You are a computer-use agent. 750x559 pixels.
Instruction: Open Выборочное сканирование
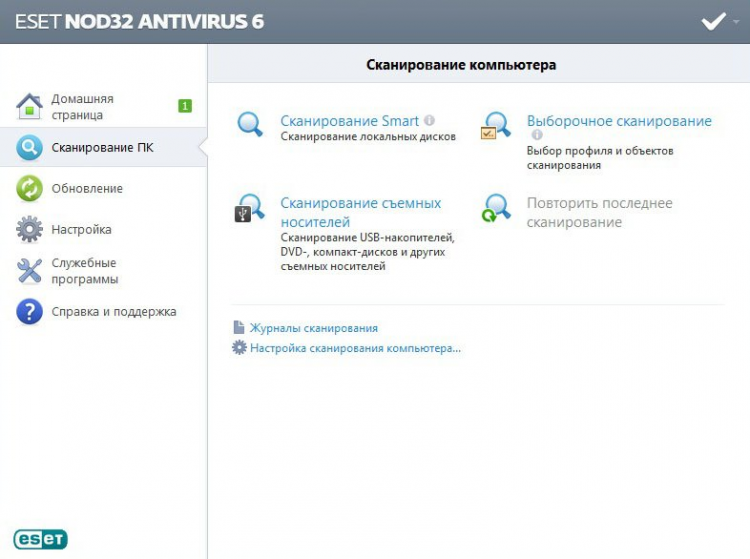[619, 121]
